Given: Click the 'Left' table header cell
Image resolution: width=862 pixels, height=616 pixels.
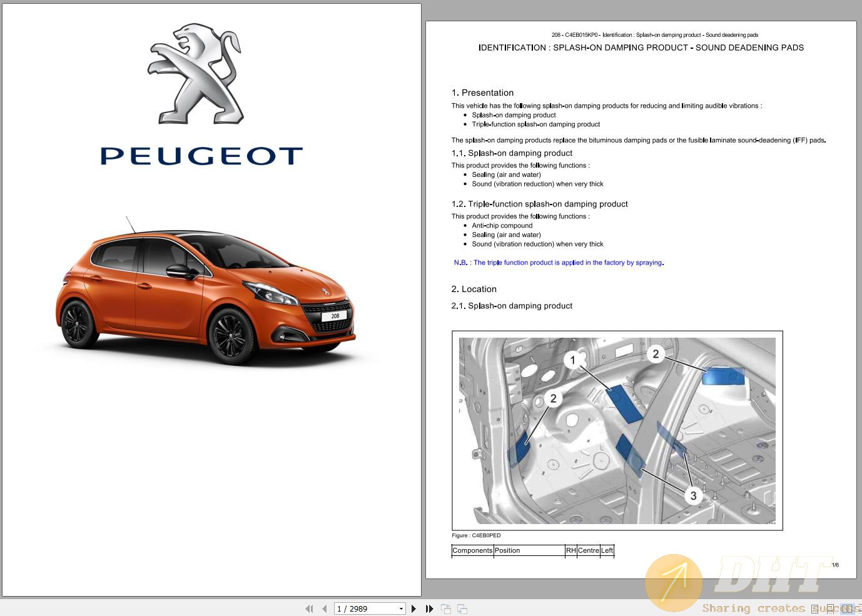Looking at the screenshot, I should 607,550.
